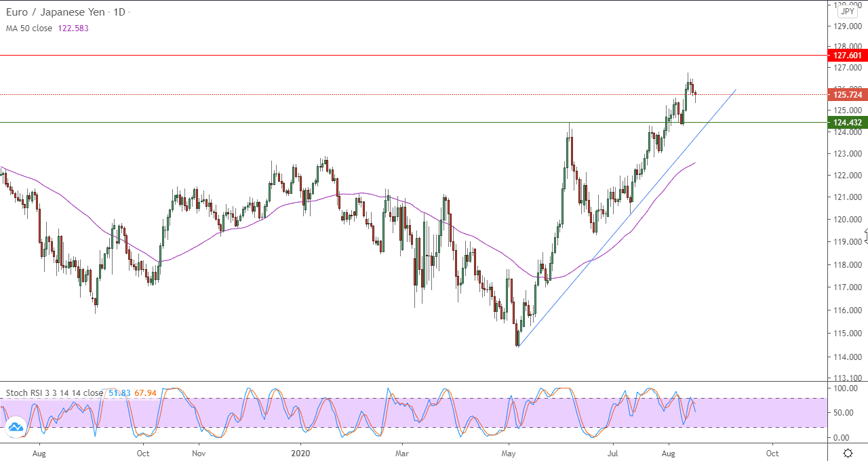
Task: Select the Stoch RSI indicator legend
Action: coord(55,393)
